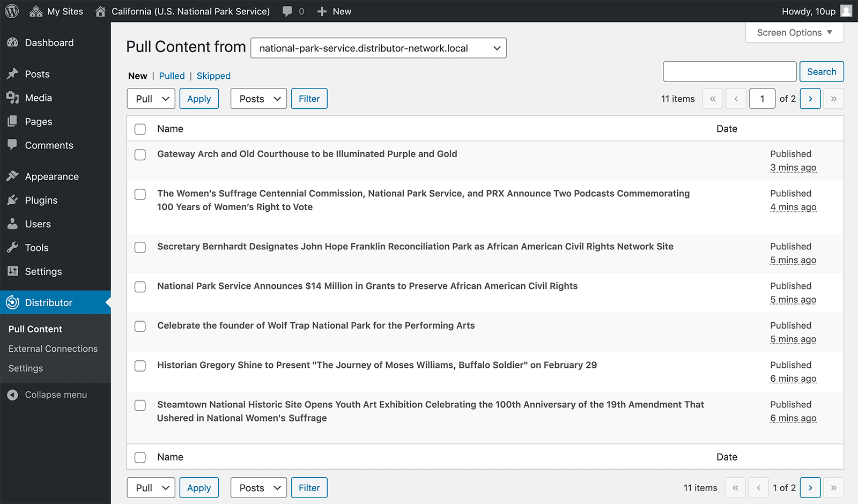Click the Distributor logo icon in the sidebar
This screenshot has width=858, height=504.
coord(13,302)
